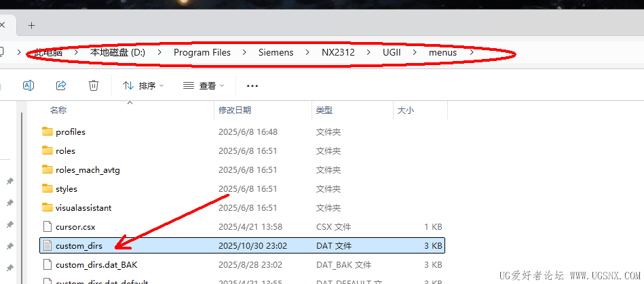This screenshot has height=284, width=644.
Task: Click the visualassistant folder icon
Action: [48, 207]
